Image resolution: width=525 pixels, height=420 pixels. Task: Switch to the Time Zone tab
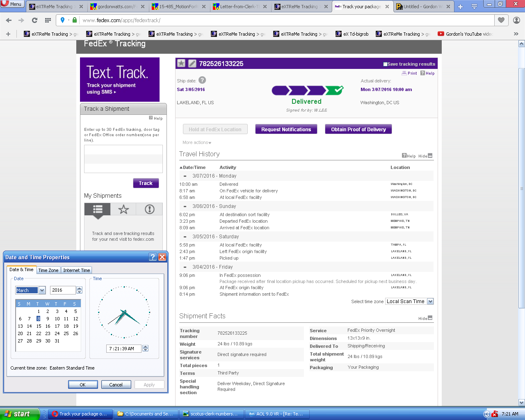[x=48, y=270]
